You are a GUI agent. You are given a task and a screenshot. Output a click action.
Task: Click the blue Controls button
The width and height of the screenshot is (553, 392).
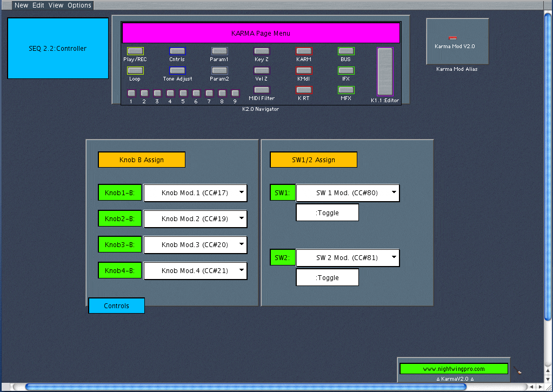(117, 306)
